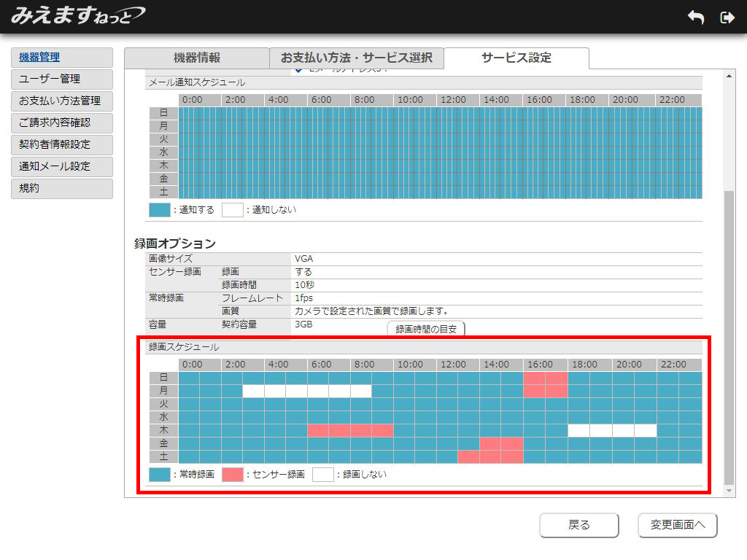The width and height of the screenshot is (747, 560).
Task: Click the みえますねっと logo
Action: tap(78, 15)
